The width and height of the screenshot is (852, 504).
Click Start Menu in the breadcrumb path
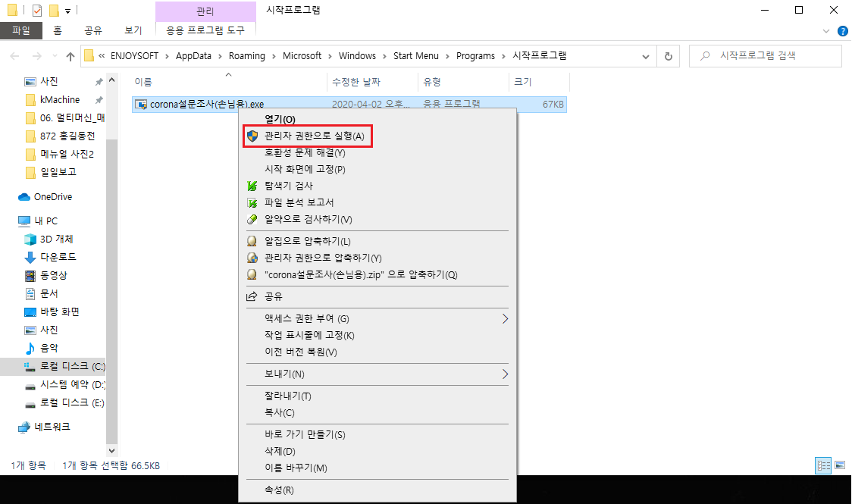click(415, 56)
